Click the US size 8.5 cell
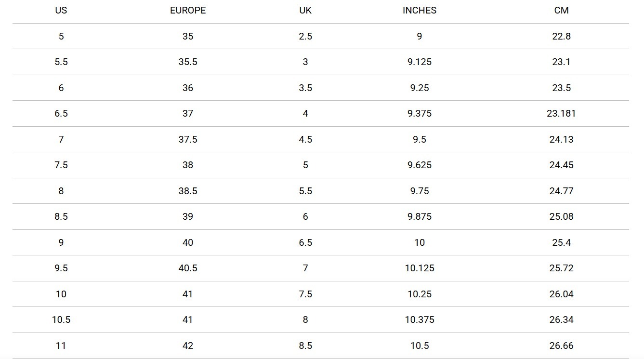This screenshot has width=644, height=359. pos(61,216)
